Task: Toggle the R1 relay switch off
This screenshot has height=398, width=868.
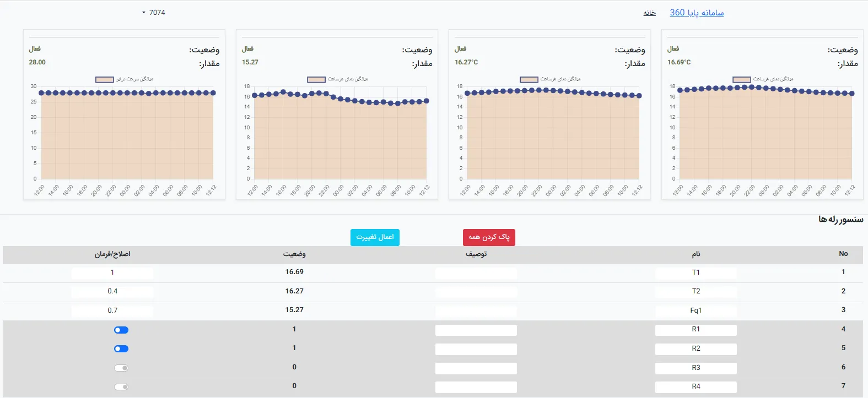Action: [x=121, y=330]
